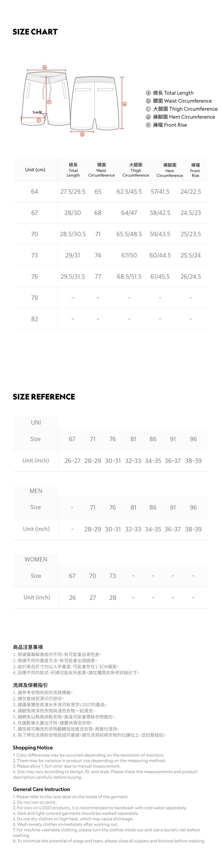Click the red circled 'b' waist marker above the shorts
The width and height of the screenshot is (221, 868).
(x=44, y=67)
